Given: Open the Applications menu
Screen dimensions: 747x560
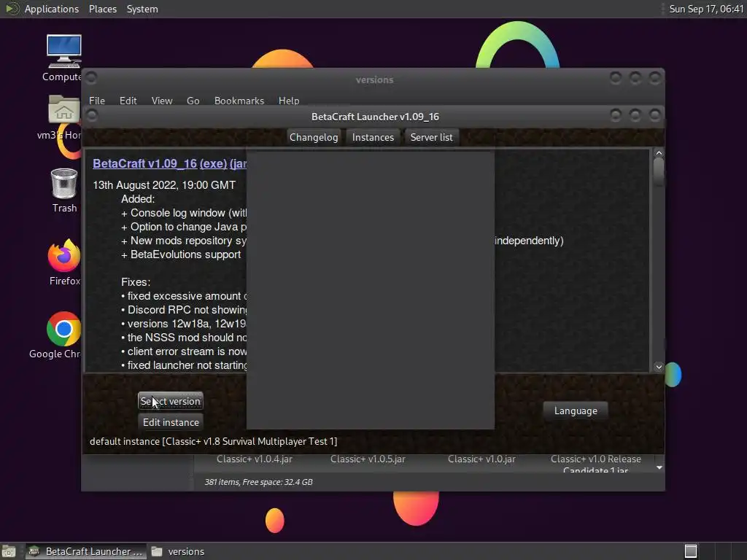Looking at the screenshot, I should 52,9.
